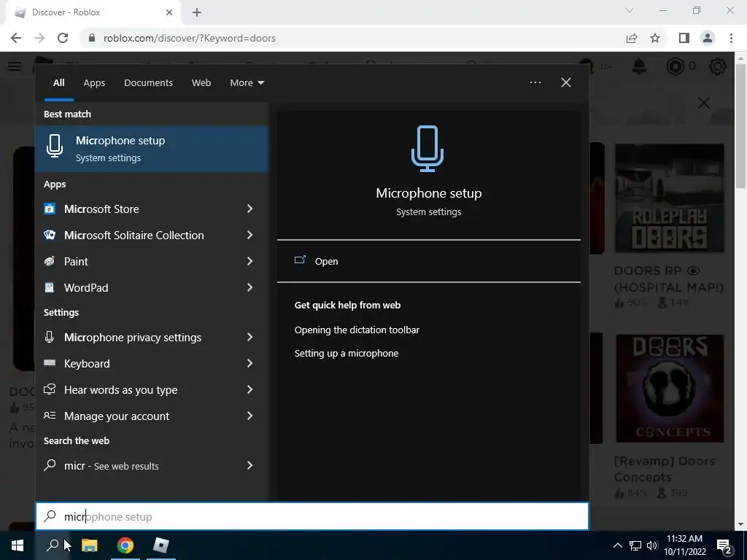
Task: Click the Discover - Roblox browser tab
Action: tap(93, 12)
